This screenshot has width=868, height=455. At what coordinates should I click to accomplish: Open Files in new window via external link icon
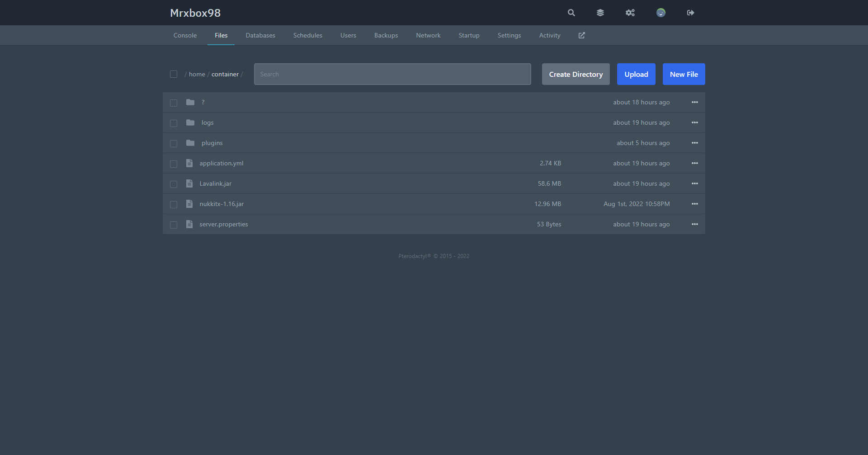[x=581, y=35]
